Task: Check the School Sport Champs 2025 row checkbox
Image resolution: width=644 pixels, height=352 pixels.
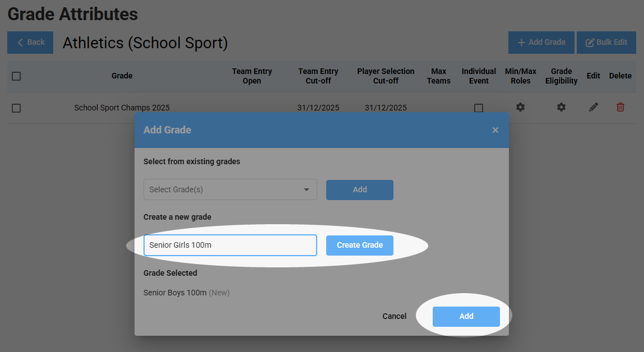Action: click(16, 108)
